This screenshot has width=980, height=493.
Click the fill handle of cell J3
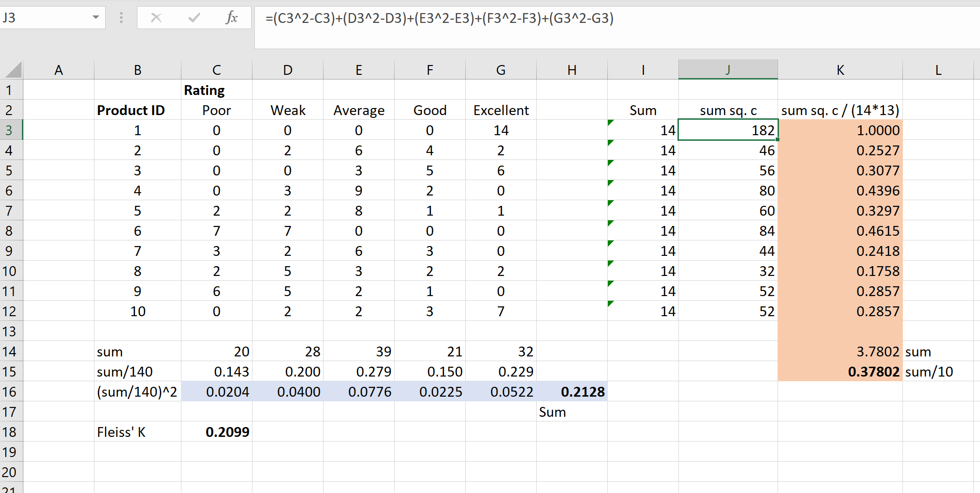[x=777, y=140]
